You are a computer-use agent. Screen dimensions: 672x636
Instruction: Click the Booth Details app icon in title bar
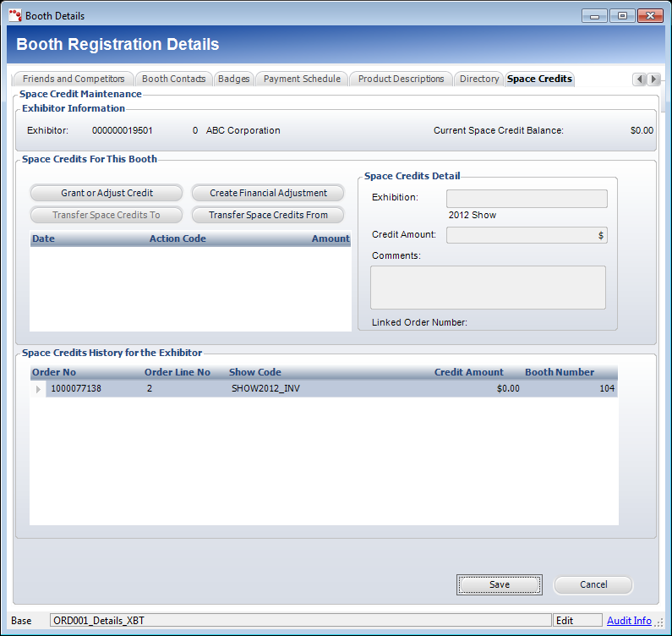[14, 15]
